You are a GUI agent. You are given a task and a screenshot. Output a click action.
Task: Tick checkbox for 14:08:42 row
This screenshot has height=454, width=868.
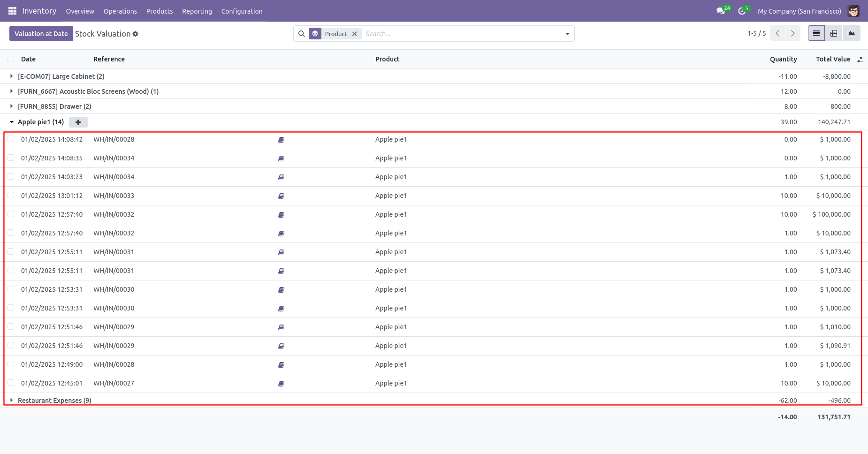11,139
